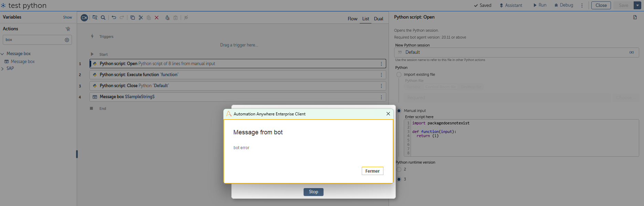Screen dimensions: 644x206
Task: Open the Assistant
Action: click(x=511, y=6)
